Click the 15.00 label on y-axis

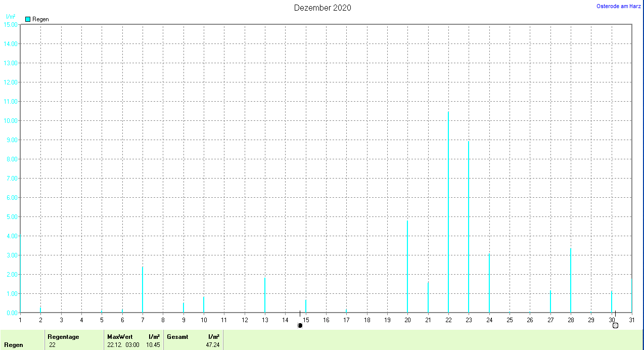pos(10,25)
